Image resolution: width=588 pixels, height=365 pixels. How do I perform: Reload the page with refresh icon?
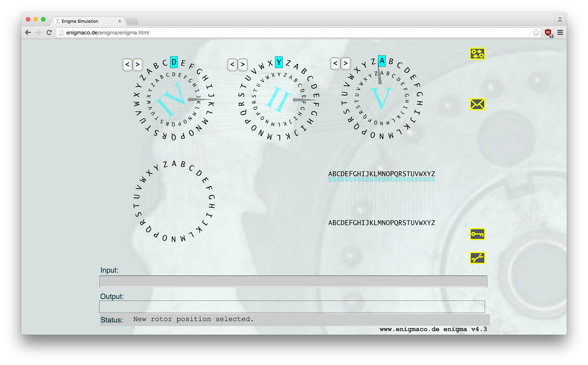pyautogui.click(x=49, y=32)
